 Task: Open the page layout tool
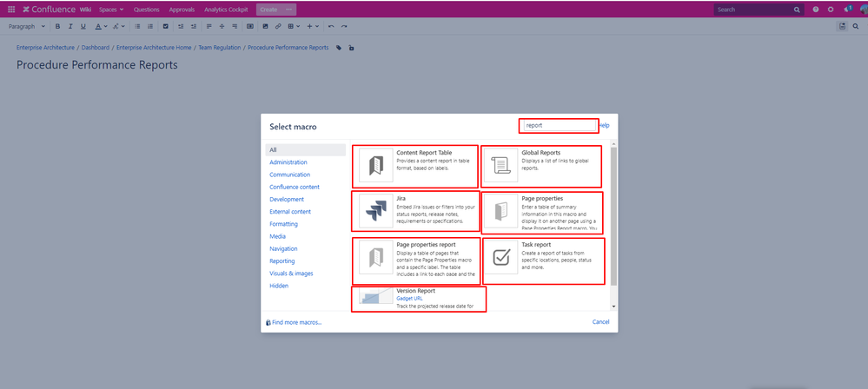click(250, 26)
